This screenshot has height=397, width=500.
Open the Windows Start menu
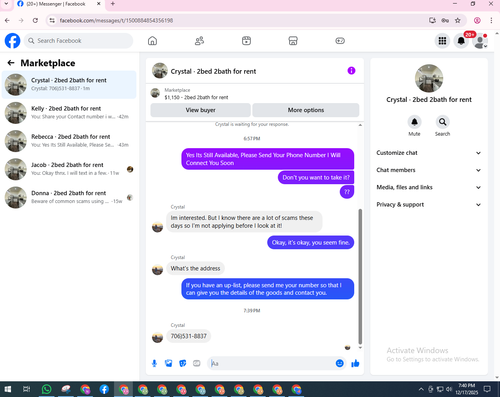tap(8, 389)
